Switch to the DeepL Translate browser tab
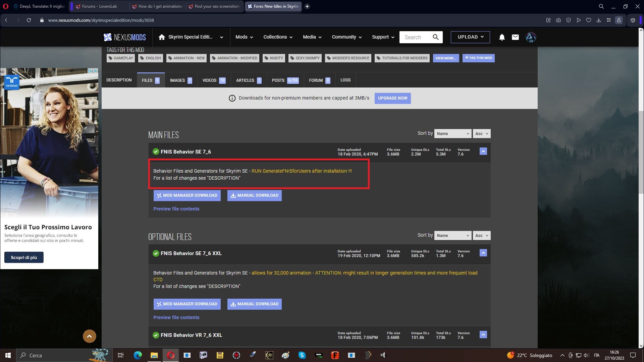644x362 pixels. tap(39, 6)
